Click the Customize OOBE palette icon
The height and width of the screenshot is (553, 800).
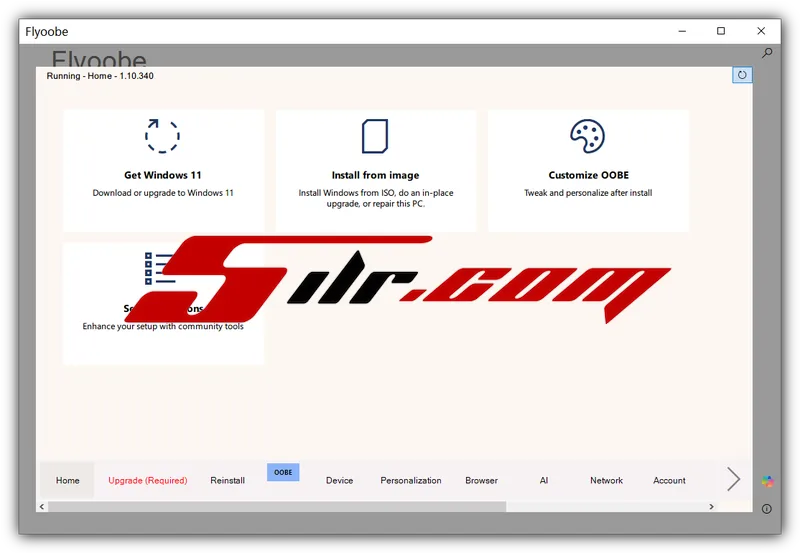click(x=587, y=136)
